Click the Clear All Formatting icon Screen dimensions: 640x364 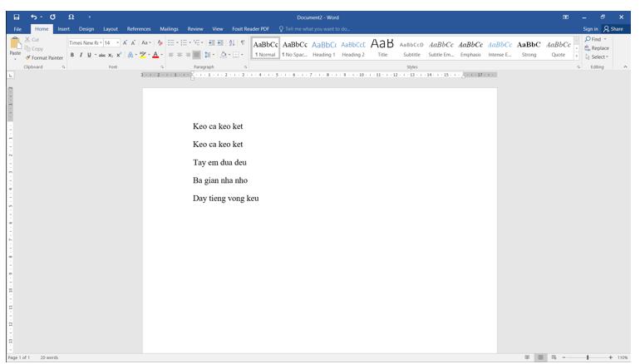pyautogui.click(x=160, y=43)
